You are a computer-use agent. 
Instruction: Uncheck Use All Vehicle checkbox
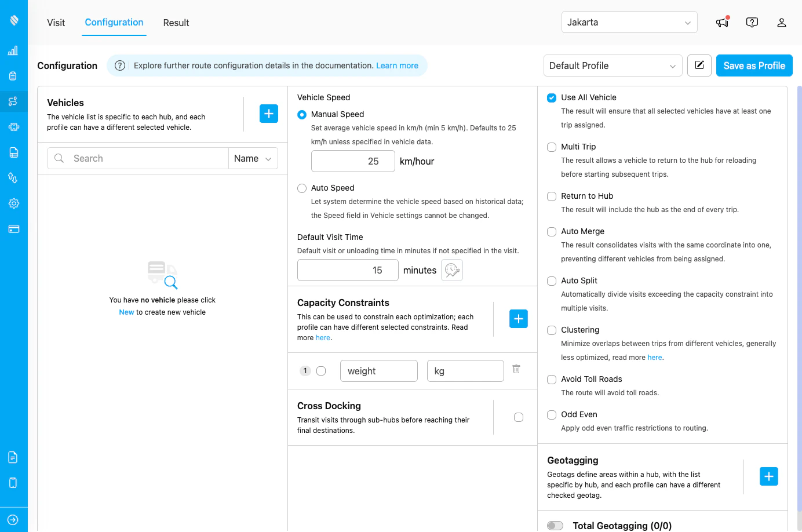click(552, 98)
